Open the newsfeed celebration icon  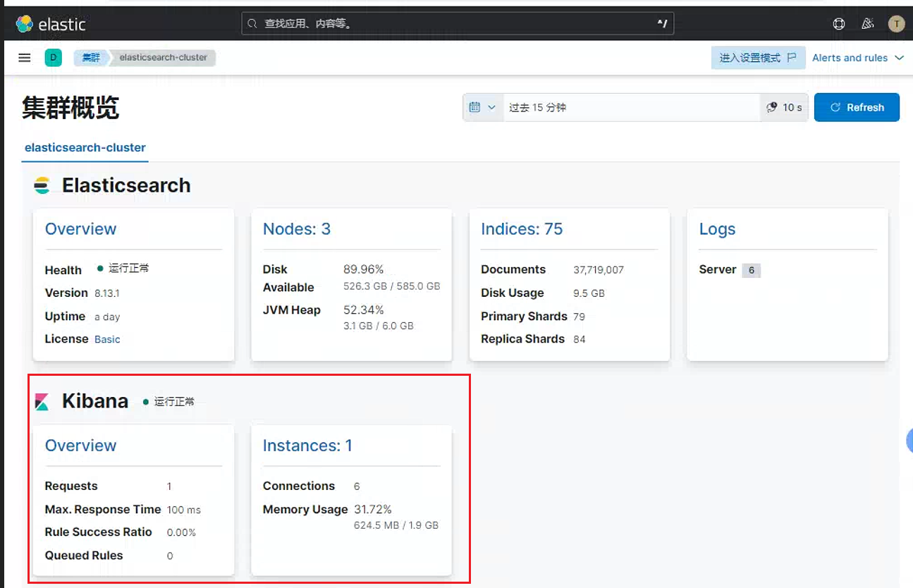coord(868,24)
